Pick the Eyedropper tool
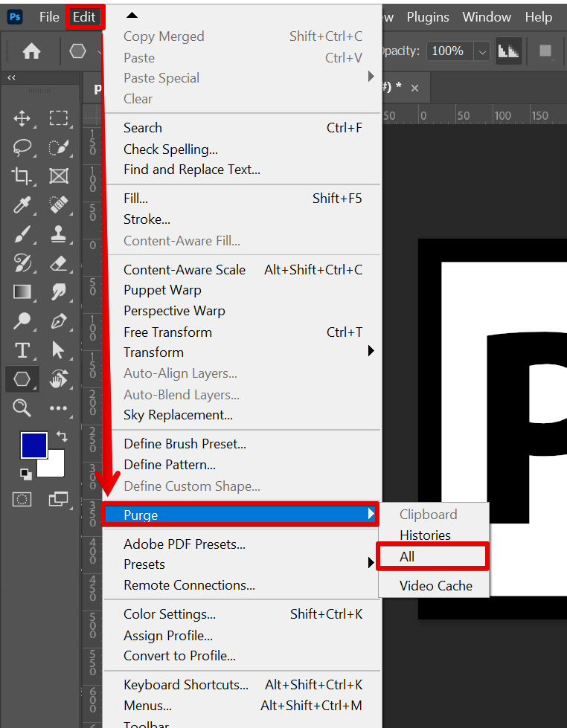The height and width of the screenshot is (728, 567). pyautogui.click(x=22, y=205)
